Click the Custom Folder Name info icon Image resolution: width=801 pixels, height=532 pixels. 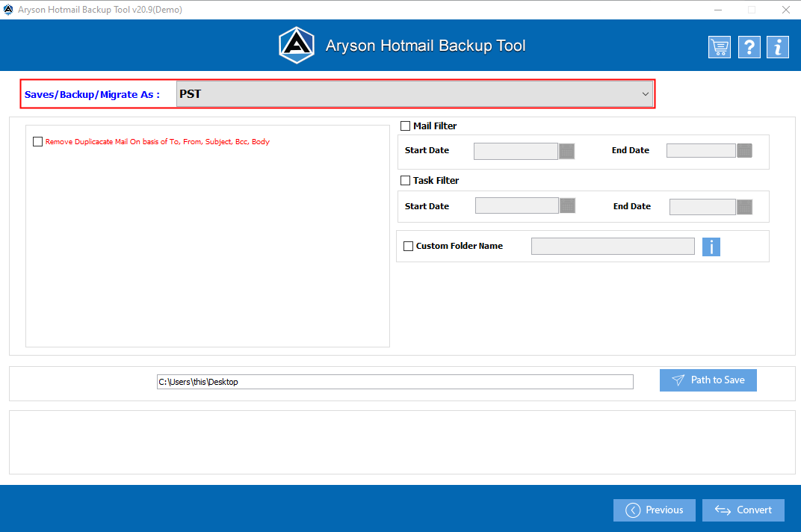pos(711,247)
